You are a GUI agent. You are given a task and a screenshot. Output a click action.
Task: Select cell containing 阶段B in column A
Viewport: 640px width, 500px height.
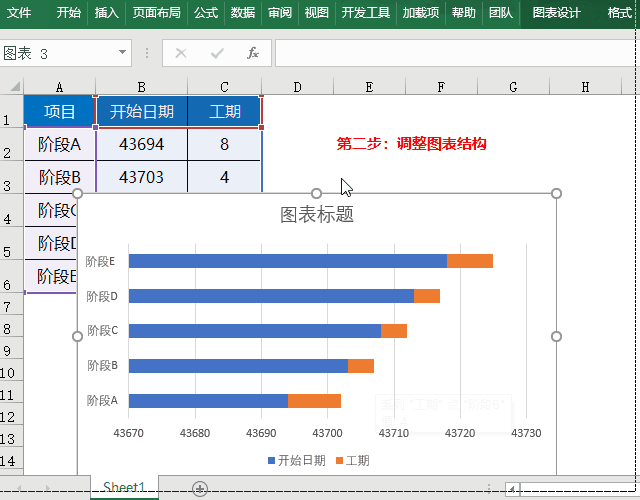(x=60, y=177)
